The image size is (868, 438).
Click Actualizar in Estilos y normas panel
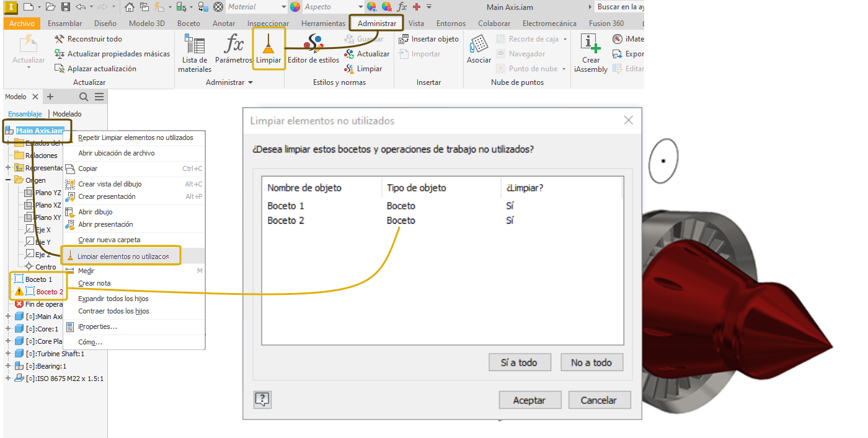366,54
